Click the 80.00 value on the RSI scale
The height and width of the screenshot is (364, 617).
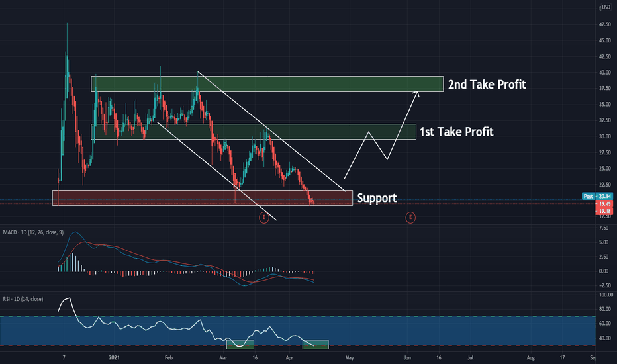pyautogui.click(x=605, y=309)
